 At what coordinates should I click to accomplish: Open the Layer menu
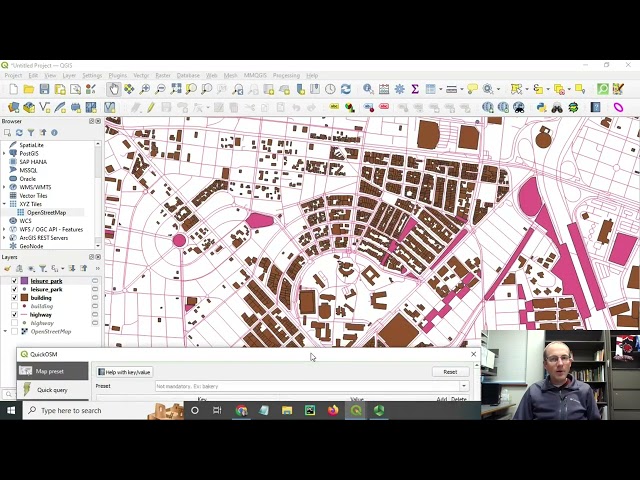pos(69,76)
